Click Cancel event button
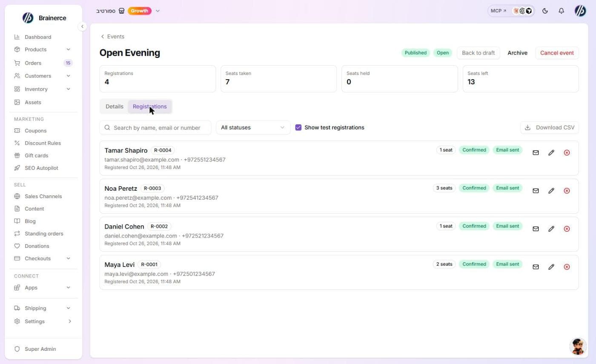This screenshot has height=364, width=596. 557,53
